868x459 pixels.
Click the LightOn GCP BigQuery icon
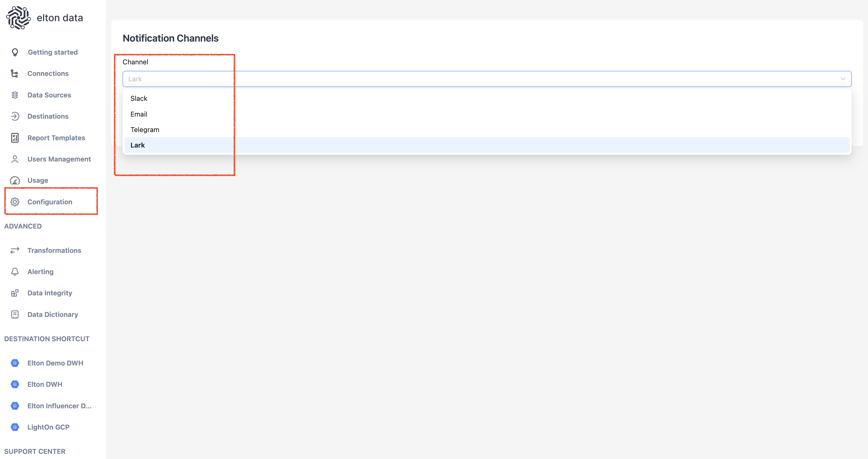[15, 427]
